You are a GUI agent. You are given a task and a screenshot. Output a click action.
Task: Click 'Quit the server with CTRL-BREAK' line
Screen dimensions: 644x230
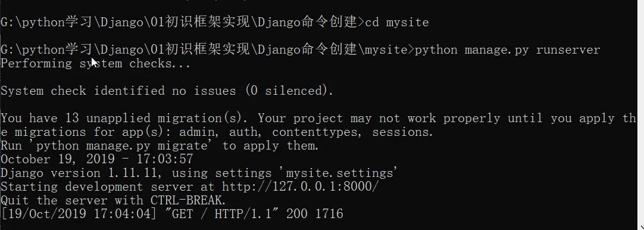[x=113, y=200]
